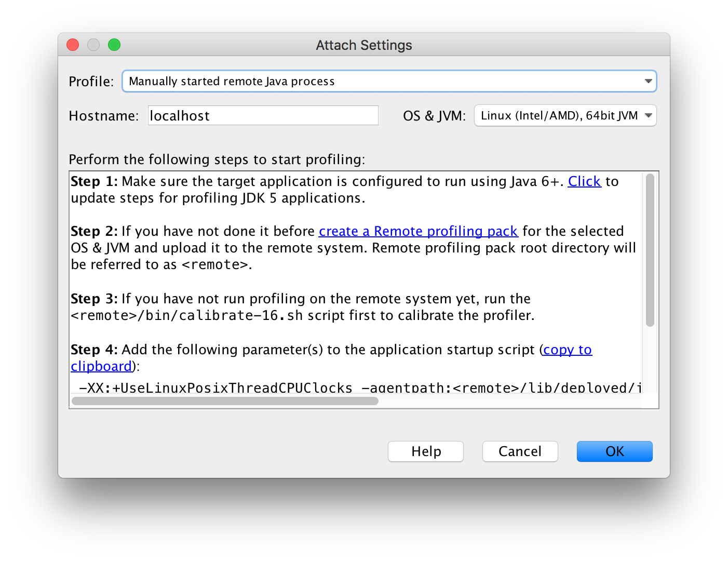Viewport: 728px width, 561px height.
Task: Click into the Hostname input field
Action: tap(263, 115)
